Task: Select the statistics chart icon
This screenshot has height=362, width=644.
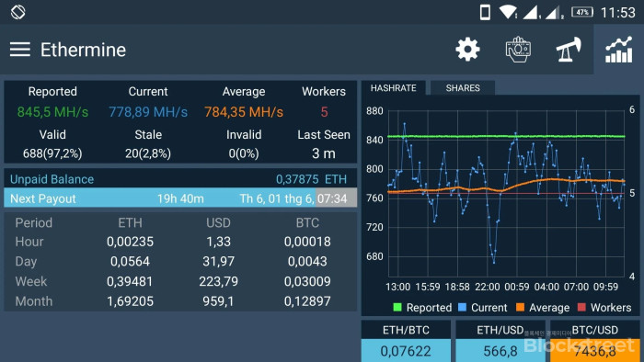Action: click(x=618, y=50)
